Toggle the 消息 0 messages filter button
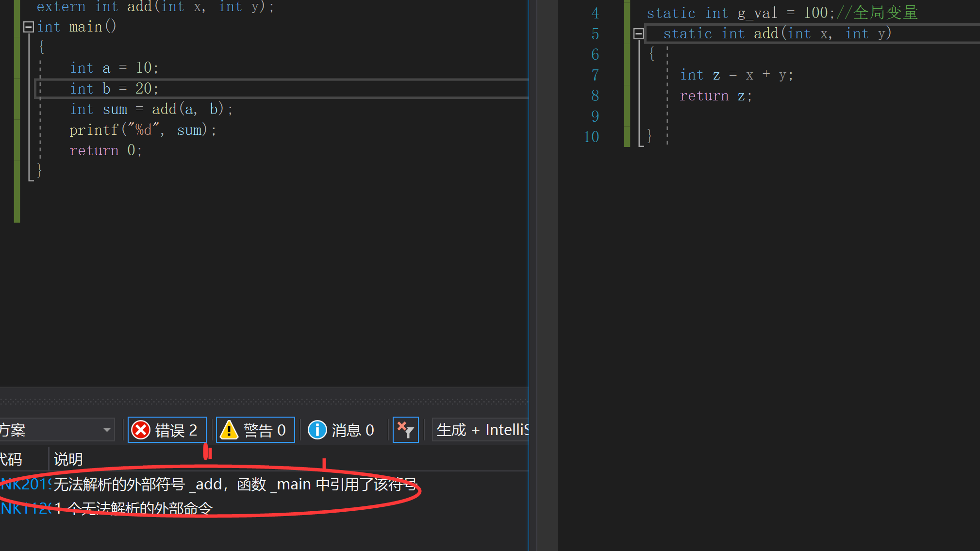Image resolution: width=980 pixels, height=551 pixels. (342, 430)
